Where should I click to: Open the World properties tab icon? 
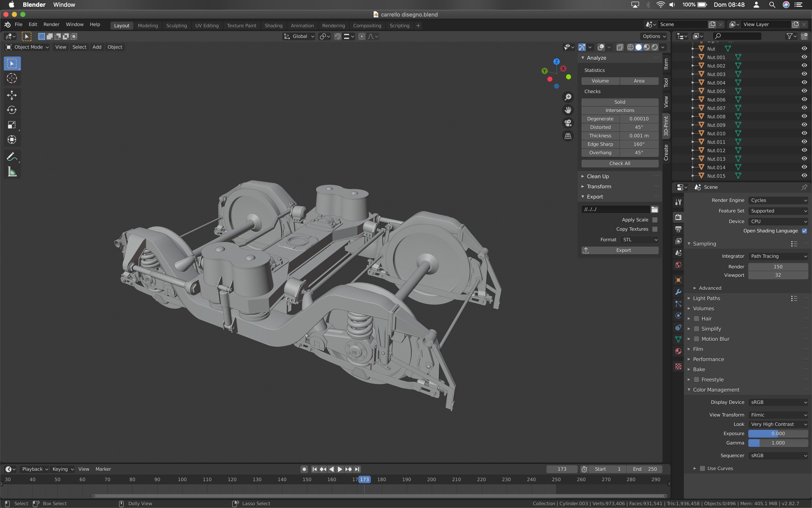678,265
